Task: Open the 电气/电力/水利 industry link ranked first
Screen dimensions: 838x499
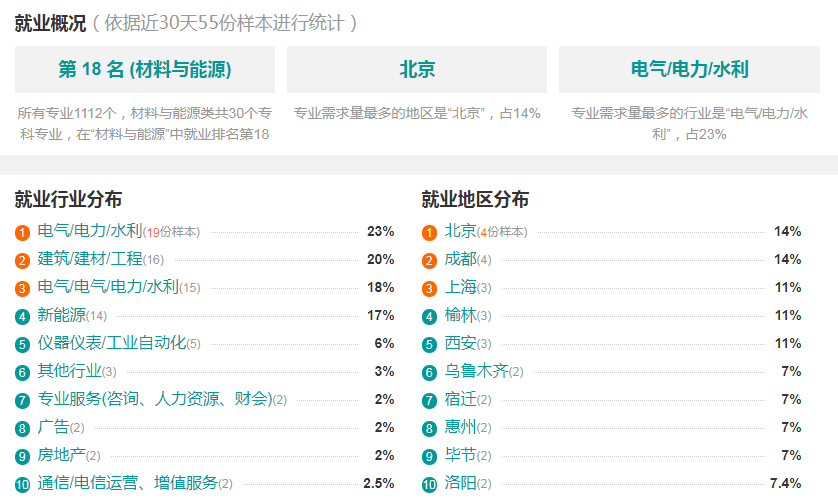Action: (x=90, y=231)
